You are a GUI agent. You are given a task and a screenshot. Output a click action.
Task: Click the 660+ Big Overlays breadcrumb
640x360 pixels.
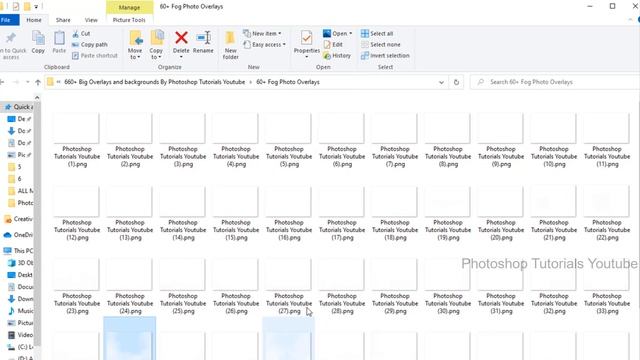coord(155,82)
